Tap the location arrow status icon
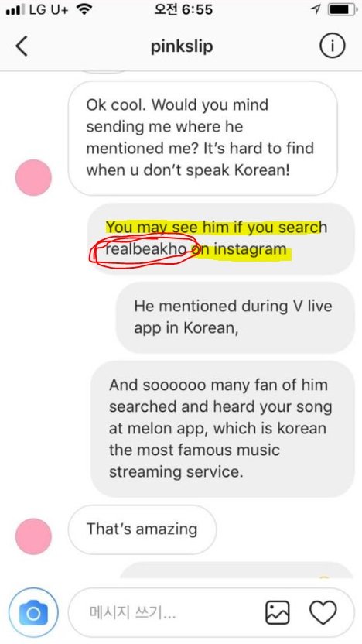Viewport: 362px width, 644px height. [316, 10]
